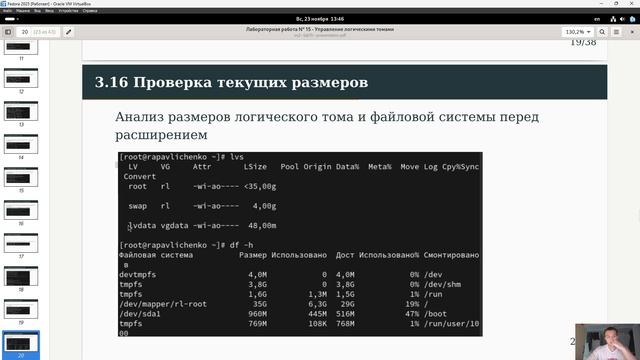This screenshot has height=360, width=640.
Task: Click the 'lvdata' logical volume name
Action: [x=142, y=226]
